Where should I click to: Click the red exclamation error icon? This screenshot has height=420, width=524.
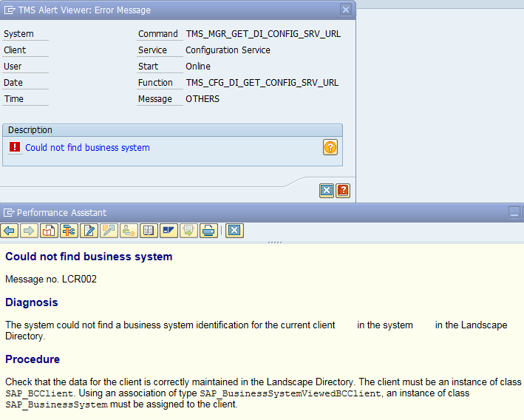(x=15, y=147)
